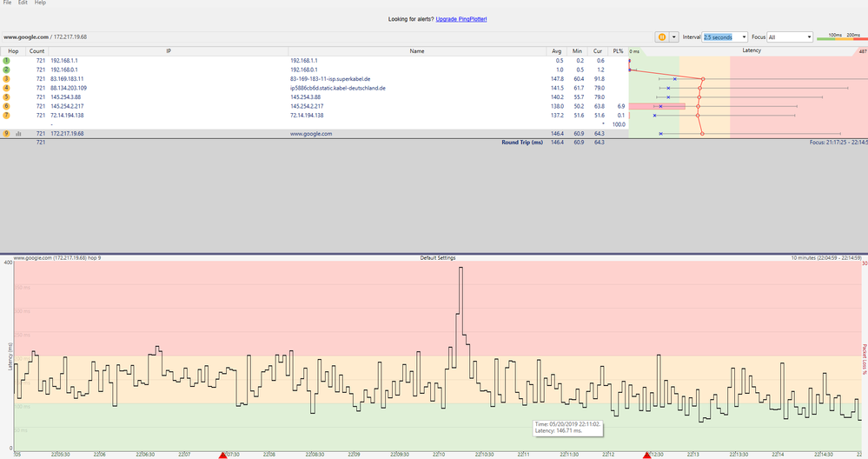Select IP cell 72.14.194.138 in hop 7
The height and width of the screenshot is (459, 868).
click(67, 115)
